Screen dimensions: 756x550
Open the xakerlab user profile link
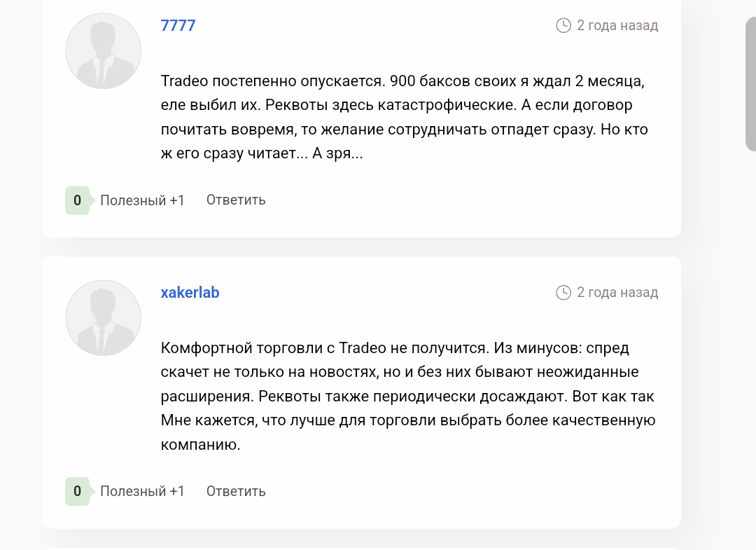coord(190,293)
